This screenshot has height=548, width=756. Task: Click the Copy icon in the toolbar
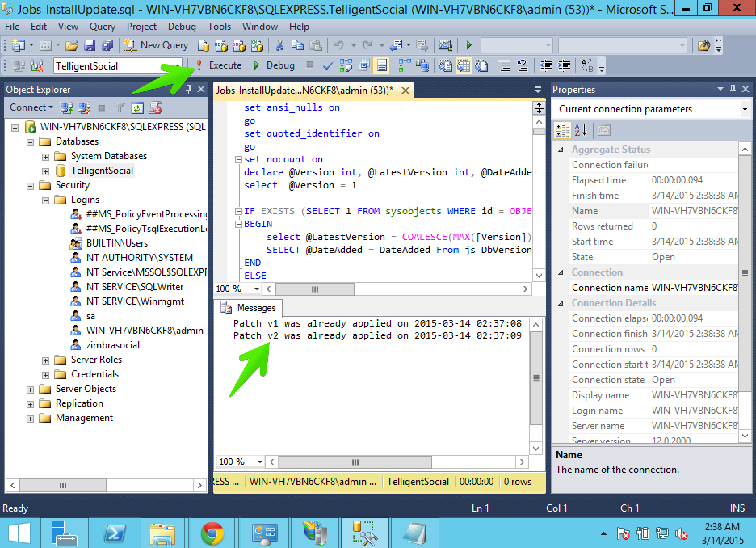[298, 45]
